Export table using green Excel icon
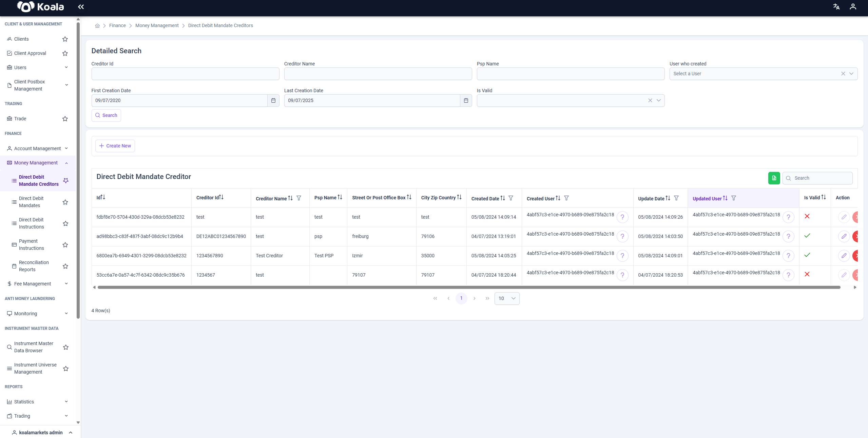This screenshot has width=868, height=438. click(x=774, y=178)
